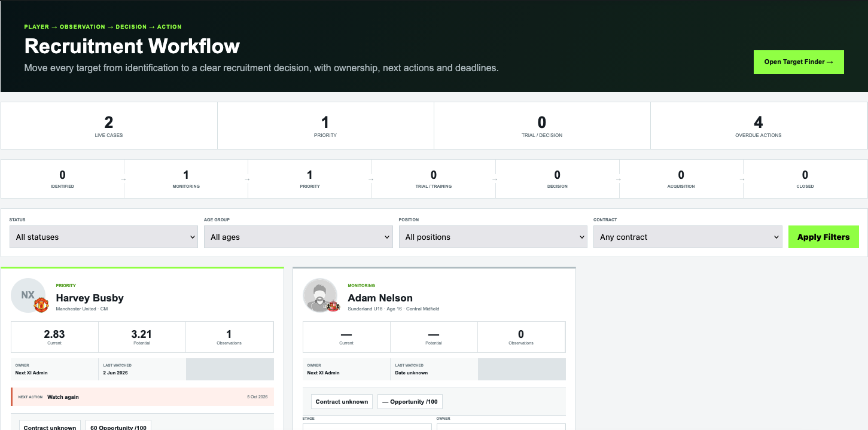Click the Sunderland club badge on Adam Nelson
The height and width of the screenshot is (430, 868).
click(334, 307)
